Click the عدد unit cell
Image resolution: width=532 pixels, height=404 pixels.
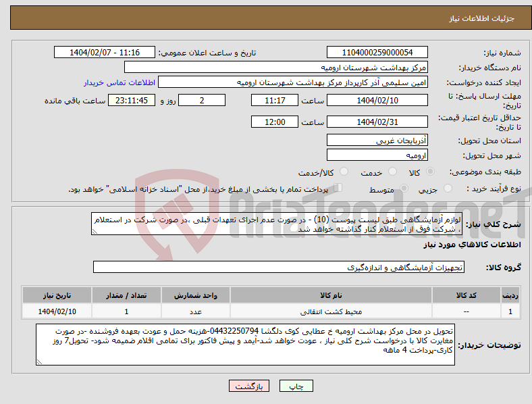[196, 311]
